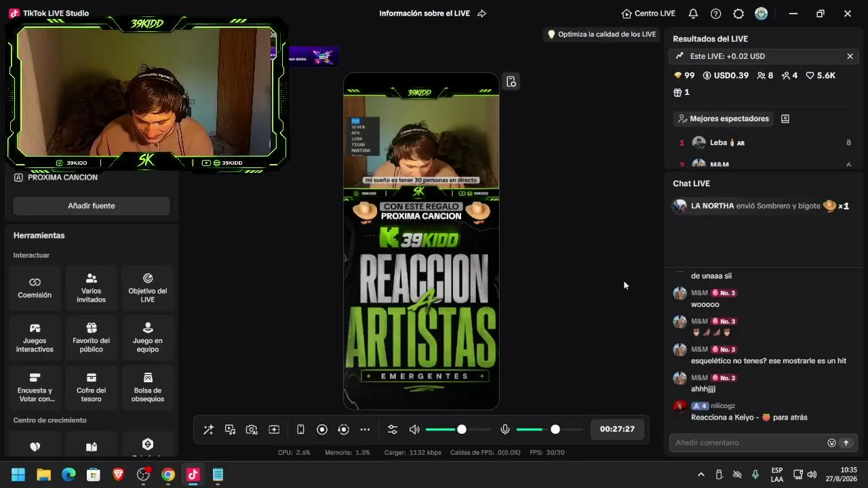868x488 pixels.
Task: Open more options in the control bar
Action: coord(365,430)
